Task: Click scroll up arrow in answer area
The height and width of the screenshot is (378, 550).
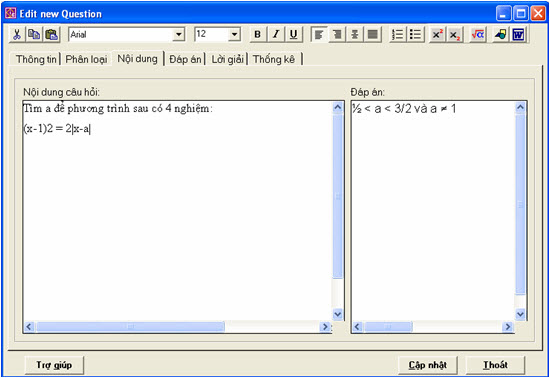Action: (521, 107)
